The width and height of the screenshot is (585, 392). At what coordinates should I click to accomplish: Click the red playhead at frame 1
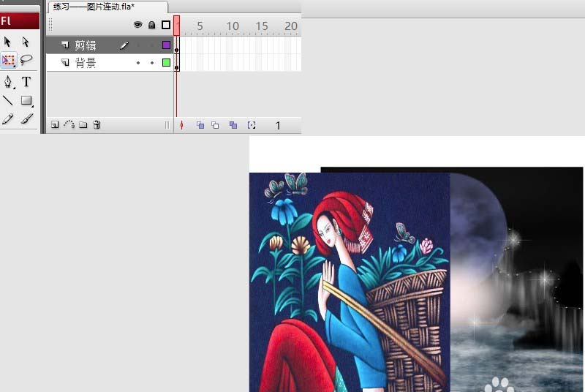point(176,26)
